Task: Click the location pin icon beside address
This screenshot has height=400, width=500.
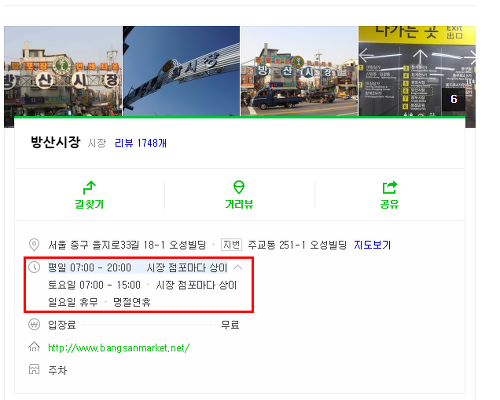Action: 34,245
